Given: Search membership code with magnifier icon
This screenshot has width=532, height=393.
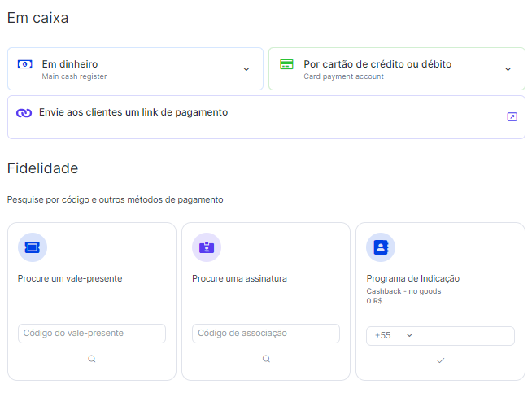Looking at the screenshot, I should (x=266, y=359).
